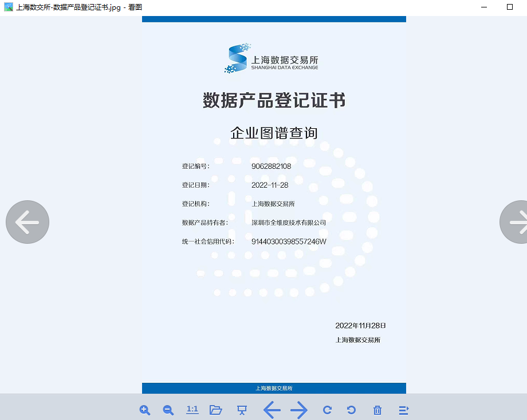Rotate the image clockwise
The image size is (527, 420).
tap(327, 410)
